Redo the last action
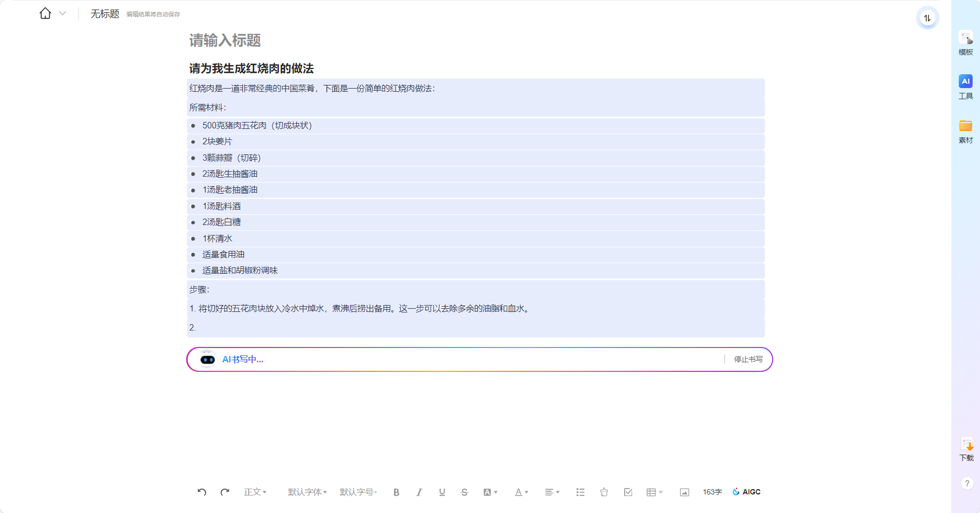Viewport: 980px width, 513px height. point(225,492)
